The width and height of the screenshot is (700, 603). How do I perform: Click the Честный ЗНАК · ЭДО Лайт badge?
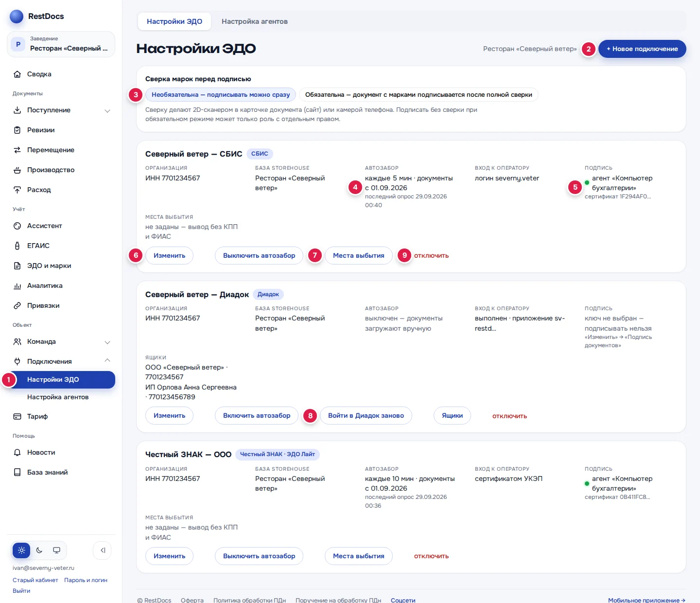(278, 455)
